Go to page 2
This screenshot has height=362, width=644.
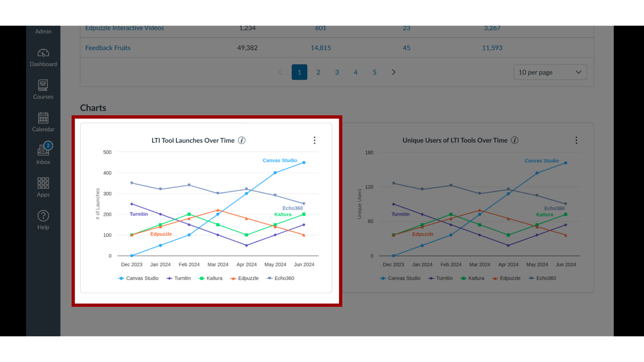coord(318,72)
